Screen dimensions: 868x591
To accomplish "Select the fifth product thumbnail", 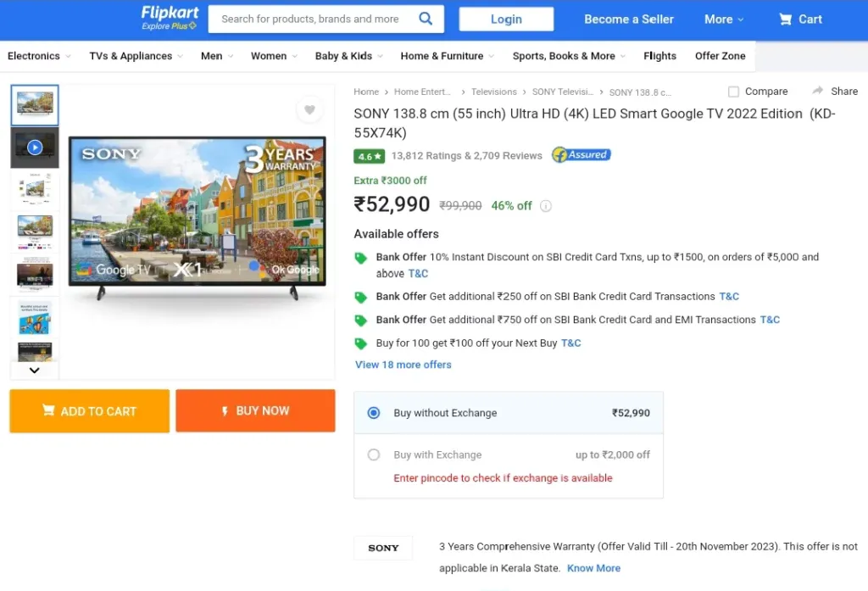I will tap(35, 274).
